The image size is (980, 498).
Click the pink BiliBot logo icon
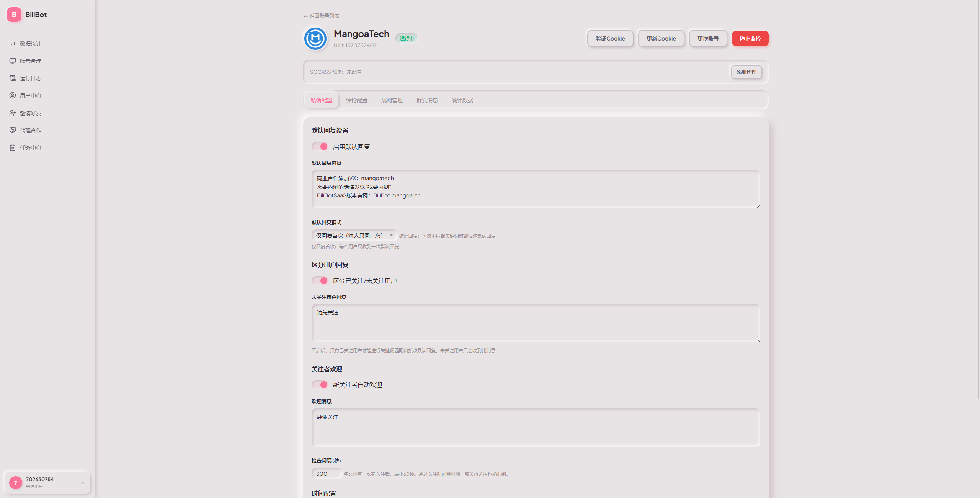click(x=14, y=15)
